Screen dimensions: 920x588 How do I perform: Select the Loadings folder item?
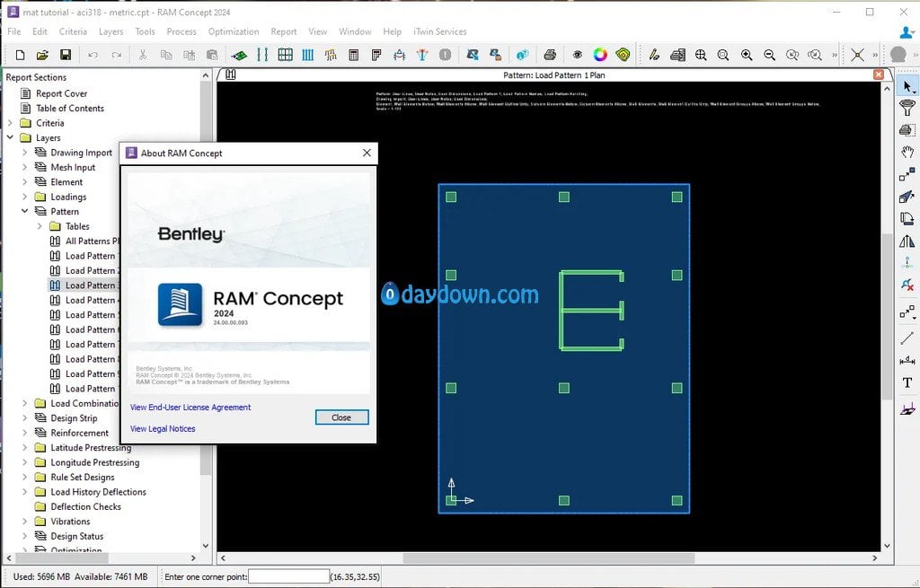point(68,197)
